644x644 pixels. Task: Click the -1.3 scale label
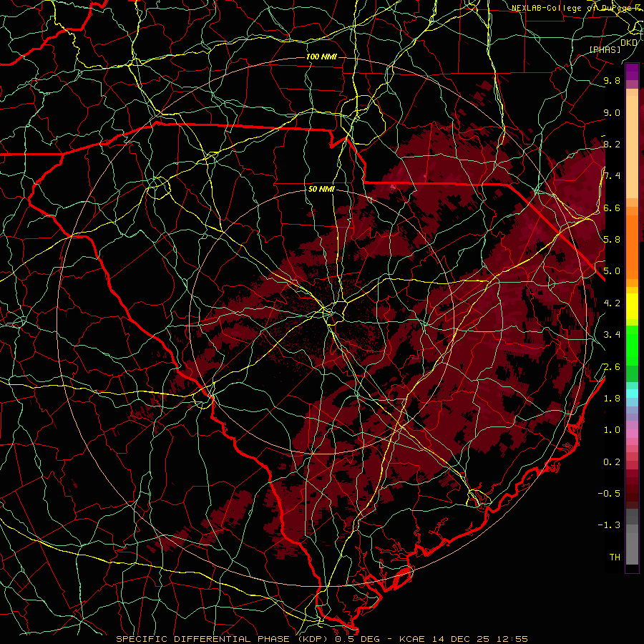(x=609, y=525)
